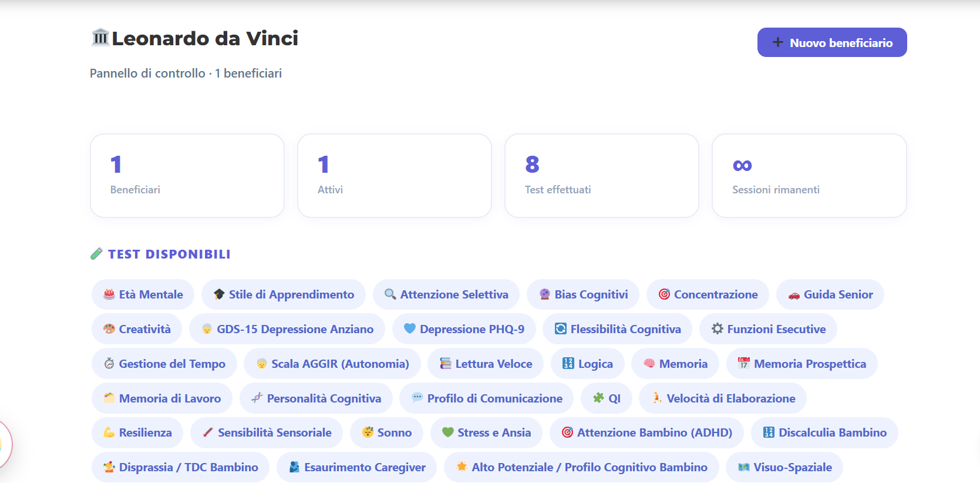Click the puzzle piece icon on QI
This screenshot has height=483, width=980.
click(598, 398)
